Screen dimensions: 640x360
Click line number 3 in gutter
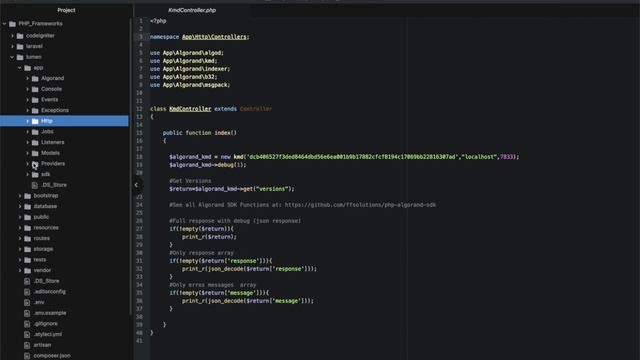141,37
